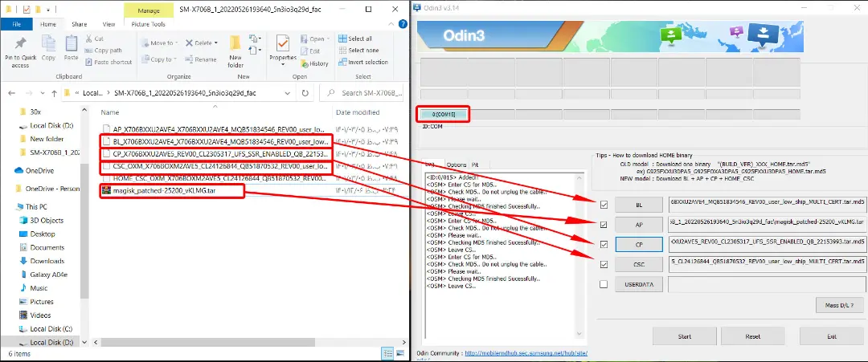Image resolution: width=868 pixels, height=362 pixels.
Task: Click the empty USERDATA path field
Action: (x=767, y=284)
